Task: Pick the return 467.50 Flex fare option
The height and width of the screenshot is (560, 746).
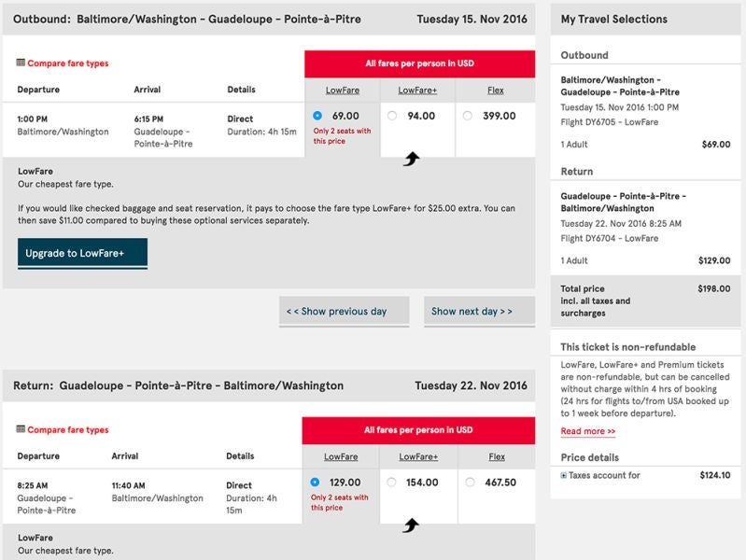Action: point(470,483)
